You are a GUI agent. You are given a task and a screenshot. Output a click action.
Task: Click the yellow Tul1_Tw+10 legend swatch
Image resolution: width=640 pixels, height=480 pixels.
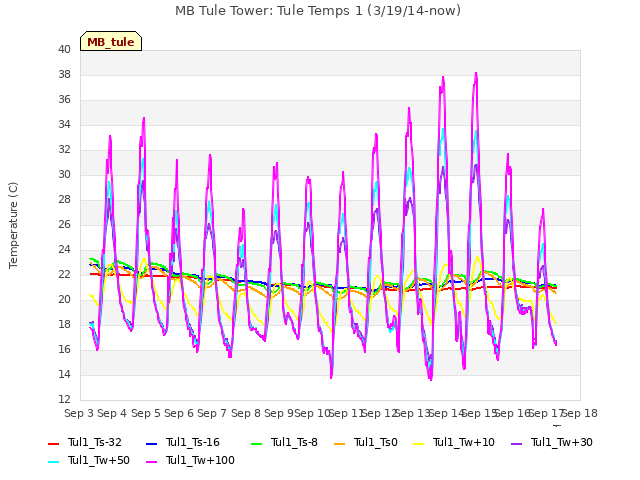coord(419,443)
